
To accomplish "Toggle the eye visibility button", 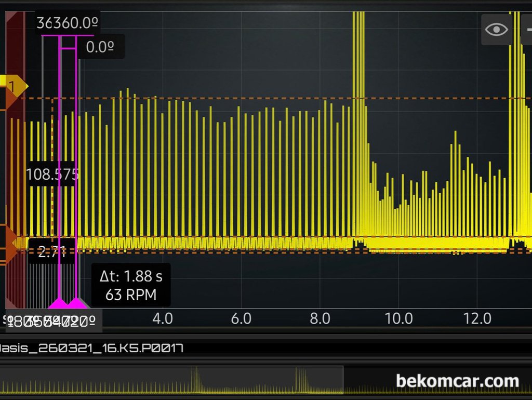I will 496,29.
